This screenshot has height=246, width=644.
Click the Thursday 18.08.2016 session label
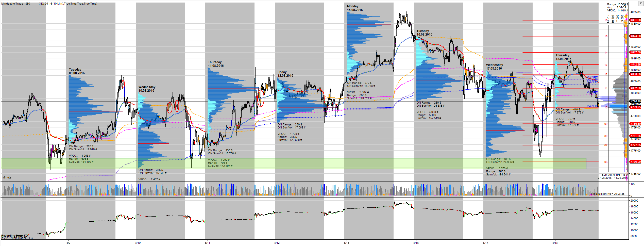tap(564, 57)
